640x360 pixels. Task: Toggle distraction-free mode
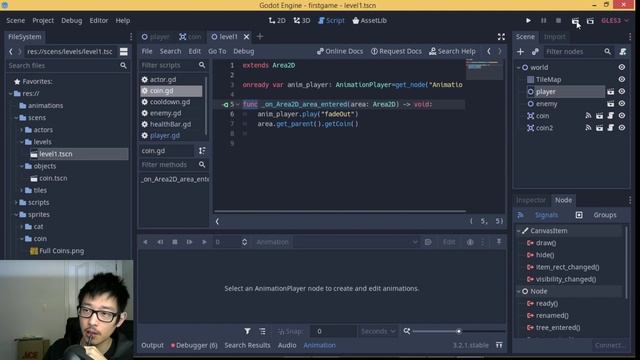tap(501, 37)
